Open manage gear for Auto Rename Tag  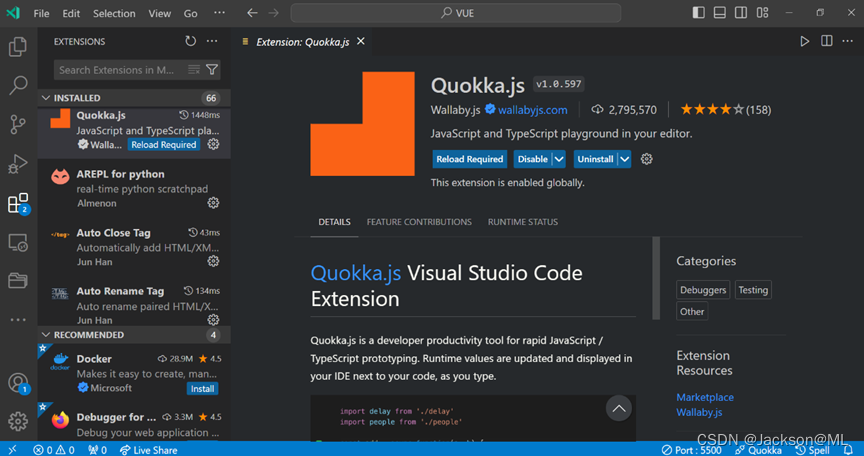click(x=213, y=319)
